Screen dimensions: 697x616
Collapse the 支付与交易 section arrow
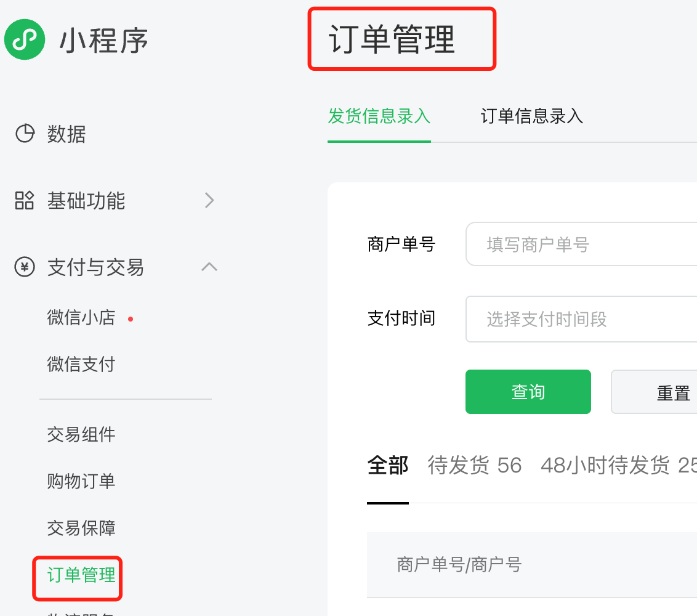point(209,266)
